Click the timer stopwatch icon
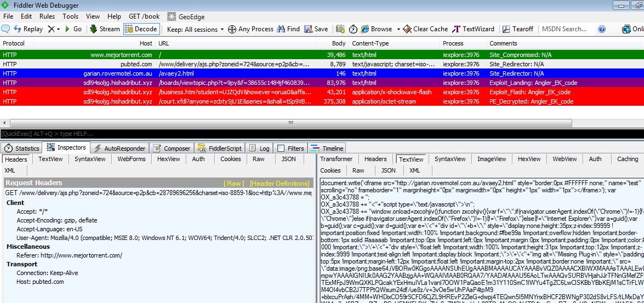Image resolution: width=644 pixels, height=303 pixels. tap(353, 29)
